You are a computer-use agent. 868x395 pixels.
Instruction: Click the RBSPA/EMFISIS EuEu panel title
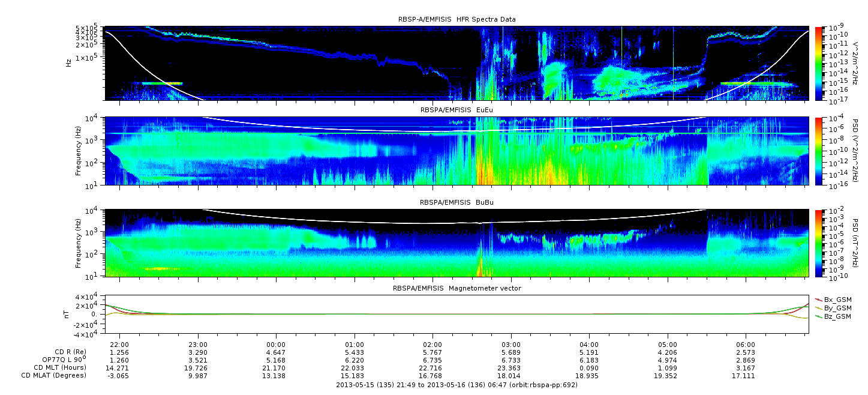pyautogui.click(x=456, y=110)
